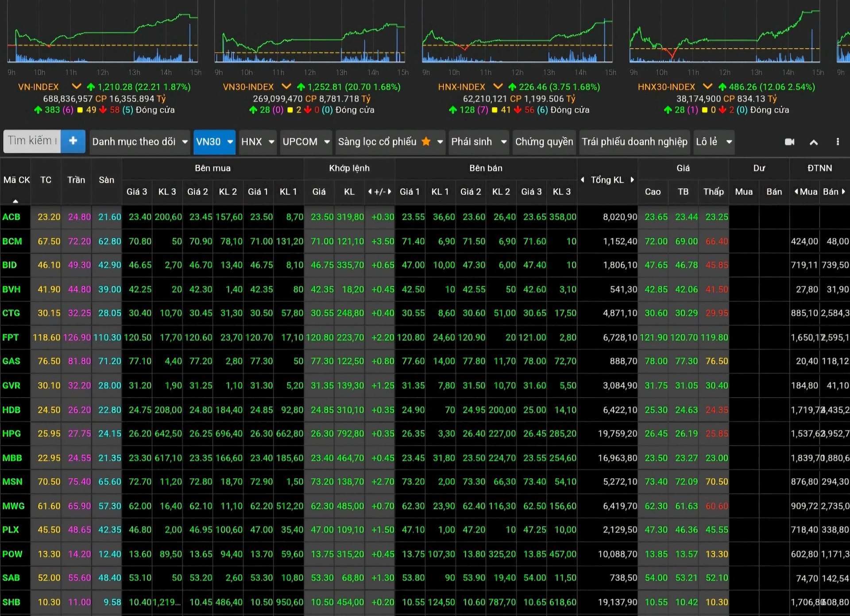
Task: Click MSN change value +2.70
Action: pyautogui.click(x=383, y=481)
